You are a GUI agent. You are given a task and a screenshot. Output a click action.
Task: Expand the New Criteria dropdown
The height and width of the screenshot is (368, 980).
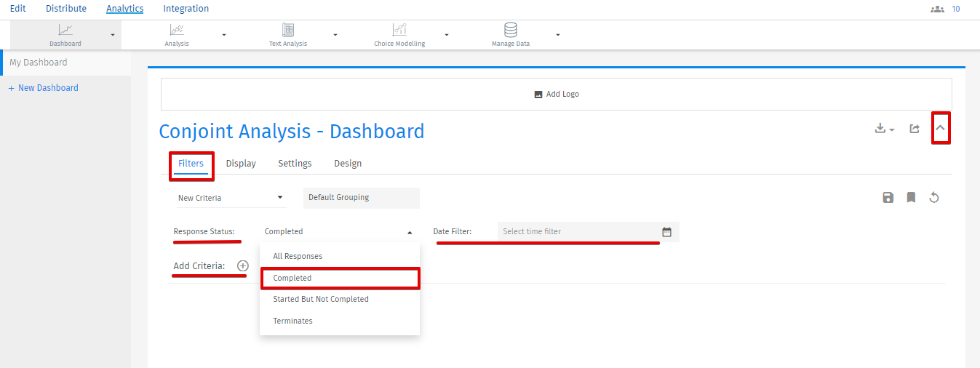coord(231,198)
